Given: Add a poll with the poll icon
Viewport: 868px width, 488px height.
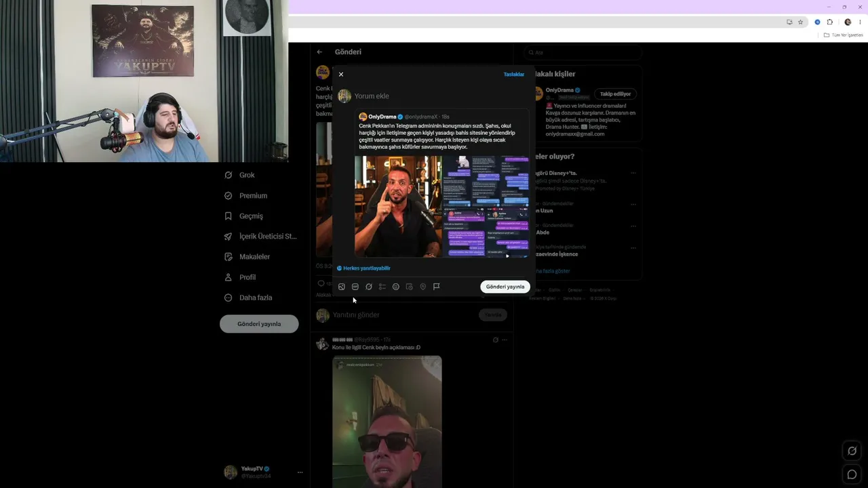Looking at the screenshot, I should tap(382, 287).
